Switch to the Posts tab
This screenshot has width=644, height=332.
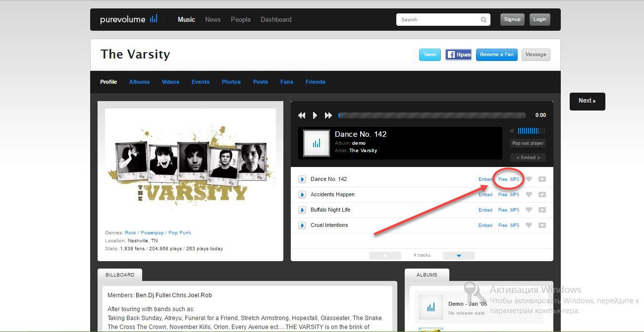point(261,82)
